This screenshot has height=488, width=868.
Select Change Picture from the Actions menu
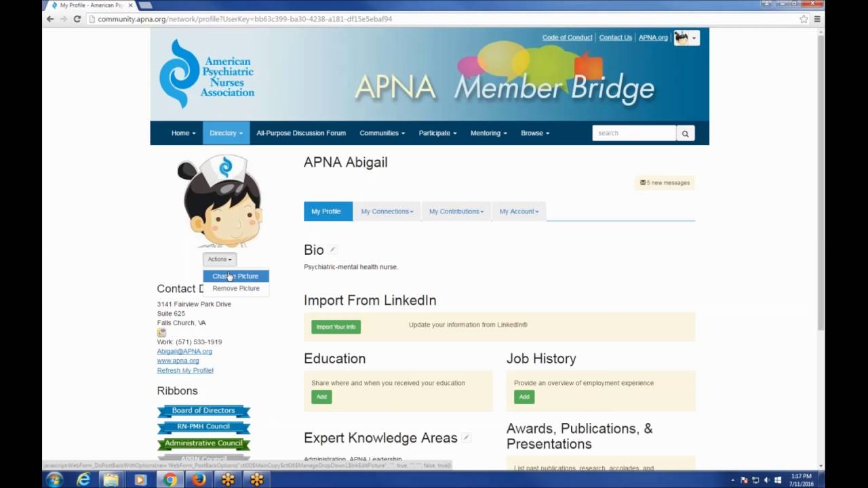[x=235, y=277]
